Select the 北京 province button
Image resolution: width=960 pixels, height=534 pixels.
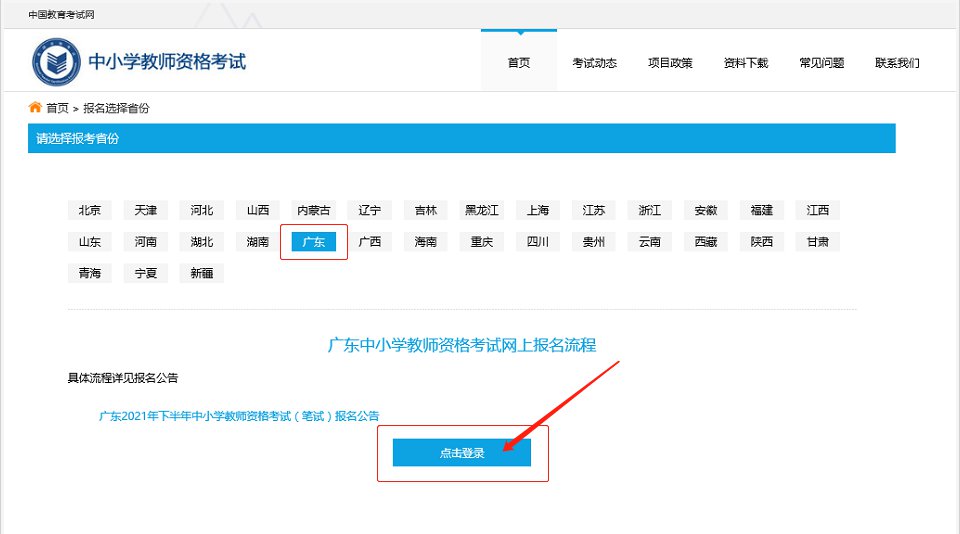click(90, 210)
